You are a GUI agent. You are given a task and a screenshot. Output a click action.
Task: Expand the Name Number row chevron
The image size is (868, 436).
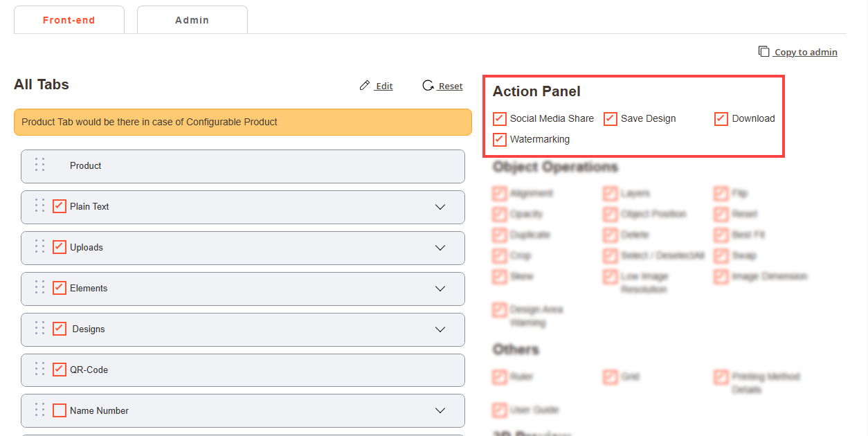click(440, 410)
